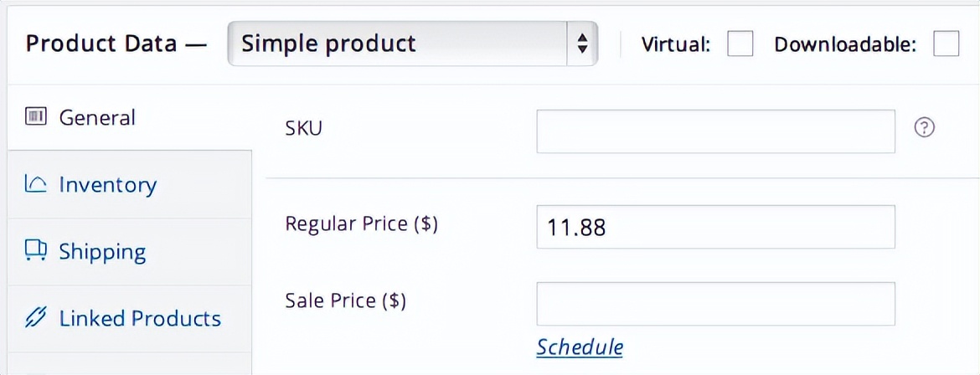
Task: Select the General tab label
Action: 97,117
